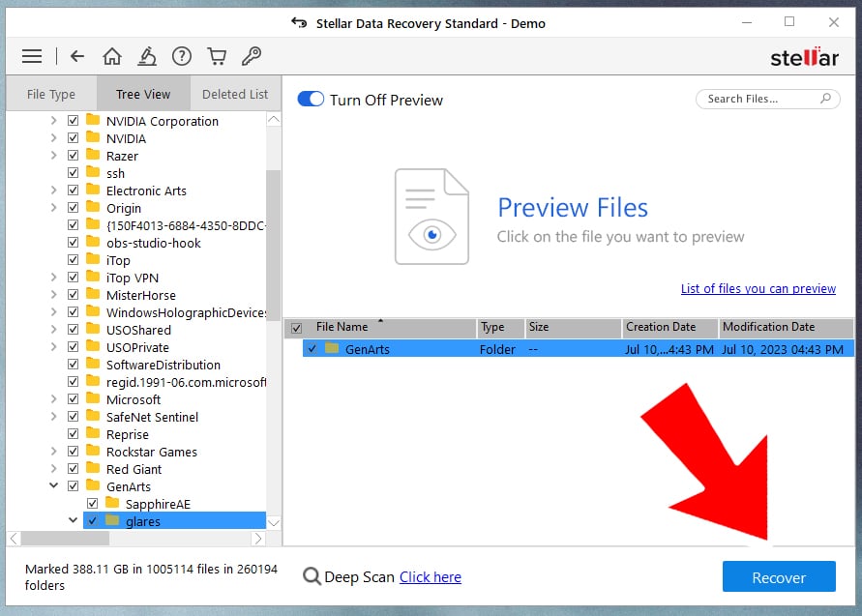Screen dimensions: 862x616
Task: Click the key-shaped activation icon
Action: coord(252,55)
